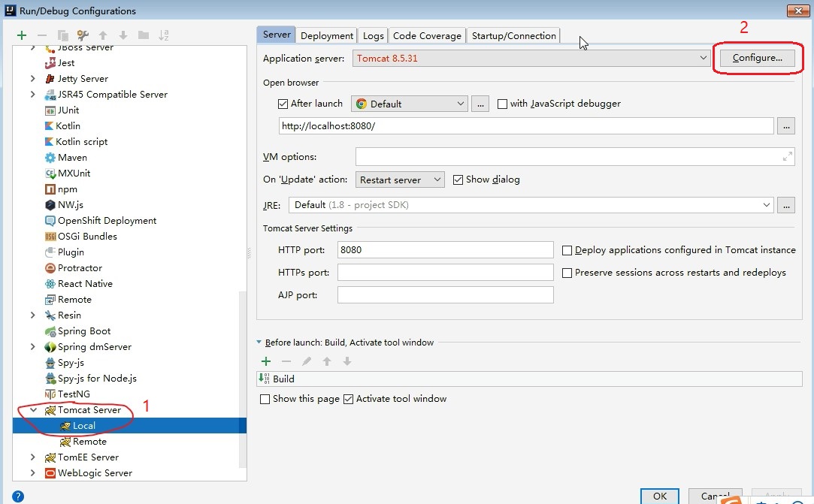
Task: Select Build task in before launch list
Action: [530, 379]
